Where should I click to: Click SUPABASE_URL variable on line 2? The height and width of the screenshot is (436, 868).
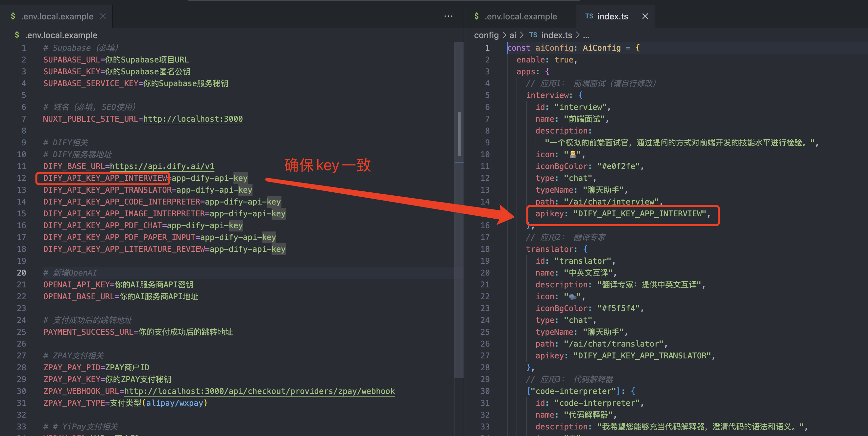click(71, 60)
